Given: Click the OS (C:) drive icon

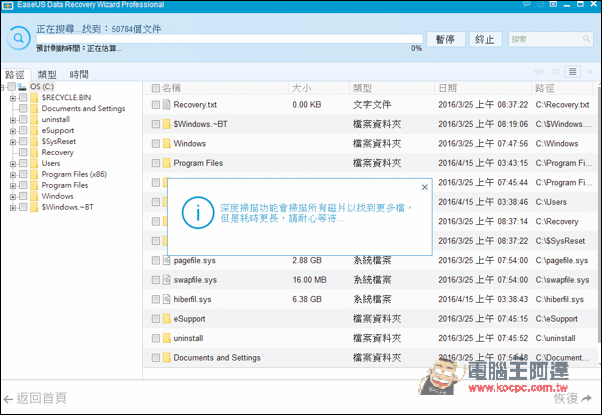Looking at the screenshot, I should tap(22, 87).
